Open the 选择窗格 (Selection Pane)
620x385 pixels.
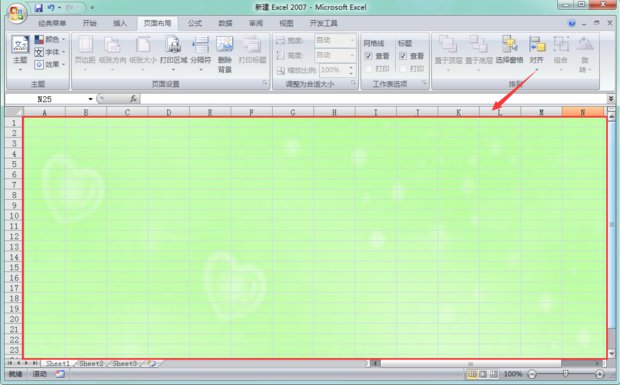coord(509,50)
